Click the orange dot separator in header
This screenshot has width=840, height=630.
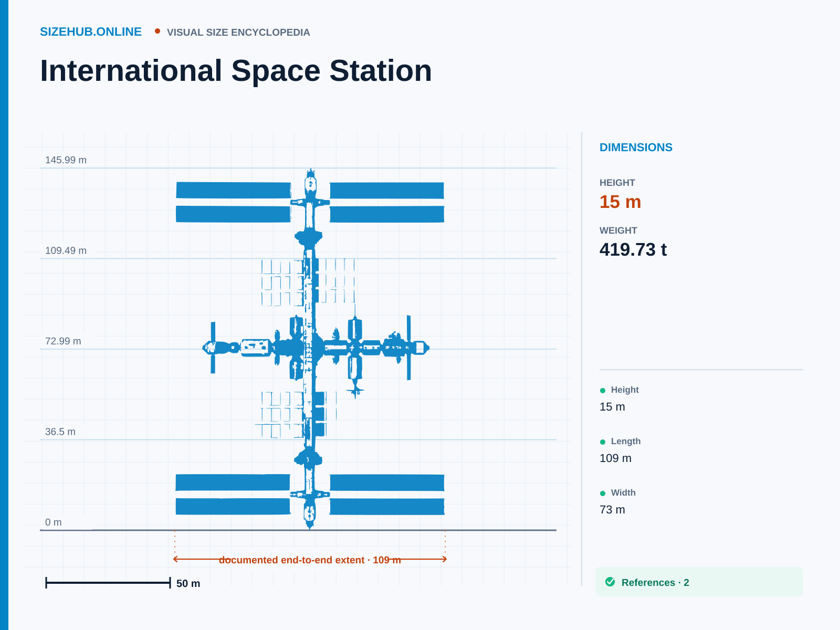(157, 31)
